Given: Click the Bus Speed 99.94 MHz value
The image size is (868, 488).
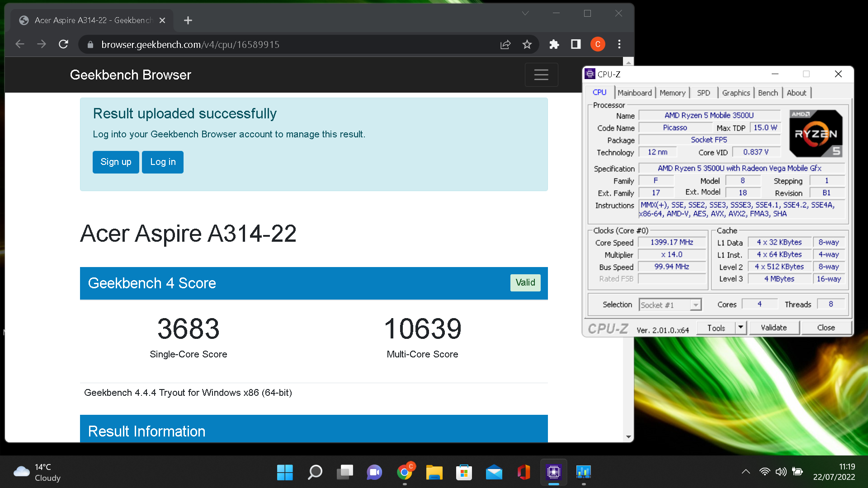Looking at the screenshot, I should [672, 267].
